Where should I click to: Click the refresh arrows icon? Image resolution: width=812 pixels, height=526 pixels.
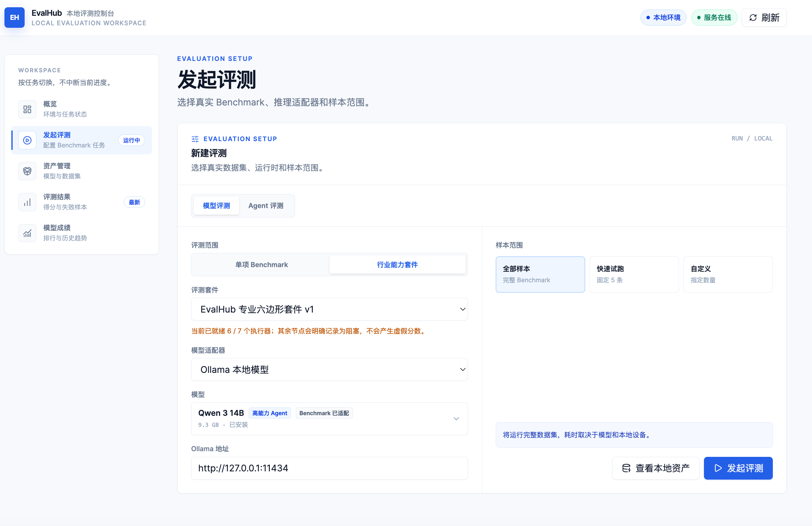tap(753, 18)
